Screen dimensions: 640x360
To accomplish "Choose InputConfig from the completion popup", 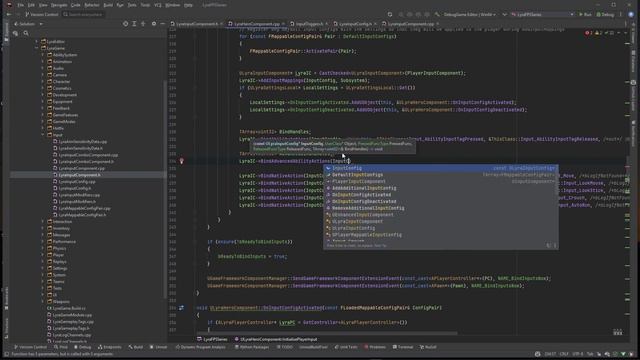I will point(441,168).
